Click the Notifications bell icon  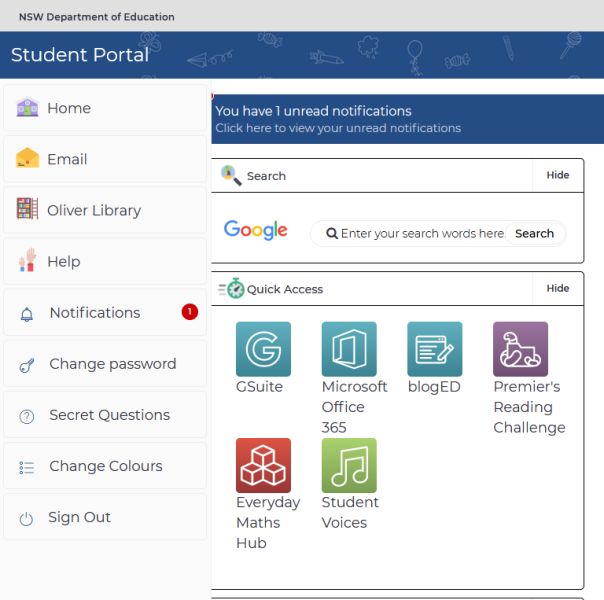[27, 314]
